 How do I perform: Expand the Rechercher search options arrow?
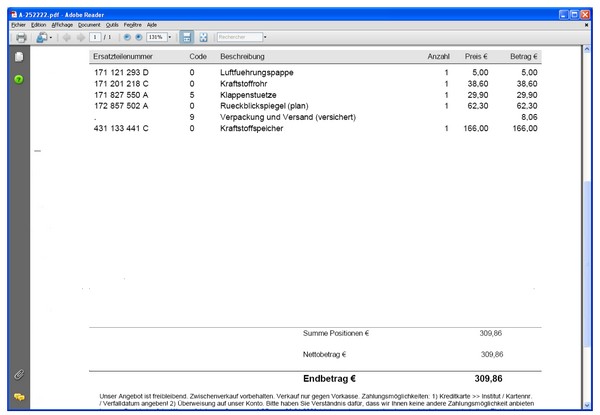(x=265, y=37)
